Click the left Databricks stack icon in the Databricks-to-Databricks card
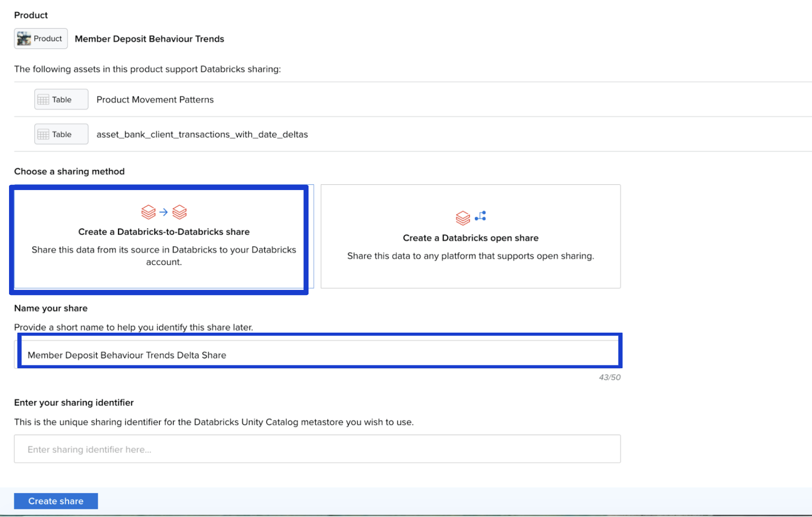Viewport: 812px width, 517px height. [x=148, y=212]
